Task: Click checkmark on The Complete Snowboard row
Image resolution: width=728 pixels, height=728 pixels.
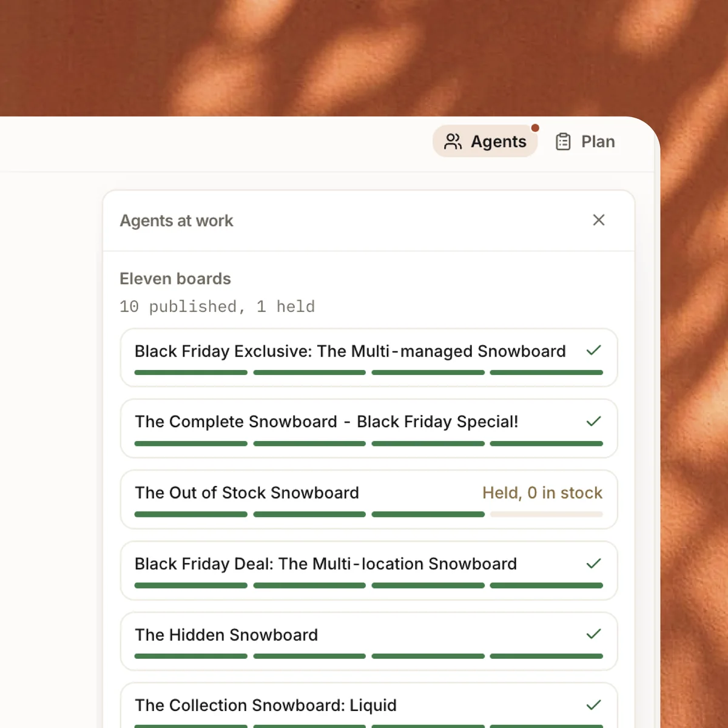Action: pyautogui.click(x=594, y=422)
